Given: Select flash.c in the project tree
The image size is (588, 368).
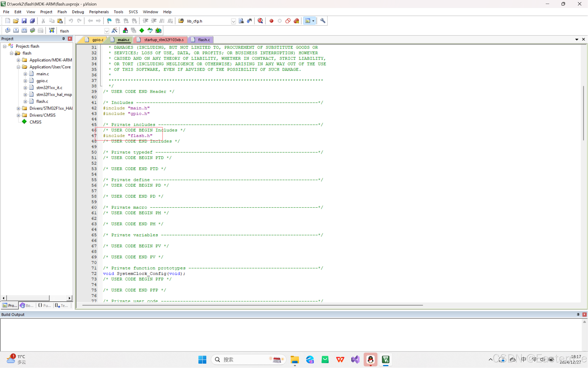Looking at the screenshot, I should (42, 102).
